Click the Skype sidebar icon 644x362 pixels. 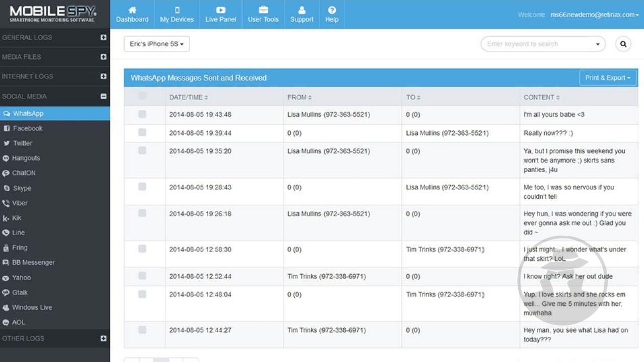pos(7,188)
